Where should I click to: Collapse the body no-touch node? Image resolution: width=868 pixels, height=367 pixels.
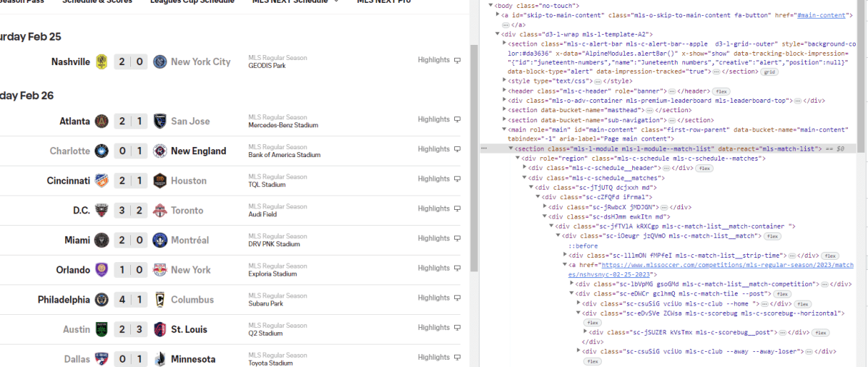coord(492,6)
